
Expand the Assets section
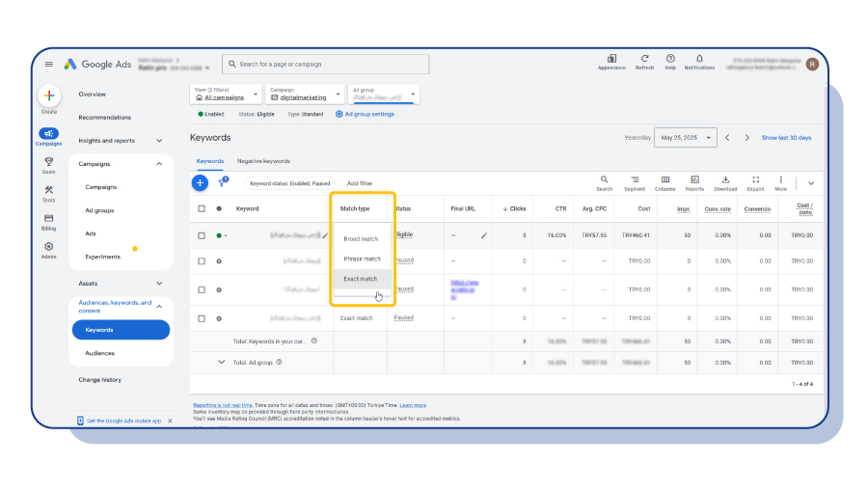pyautogui.click(x=159, y=284)
